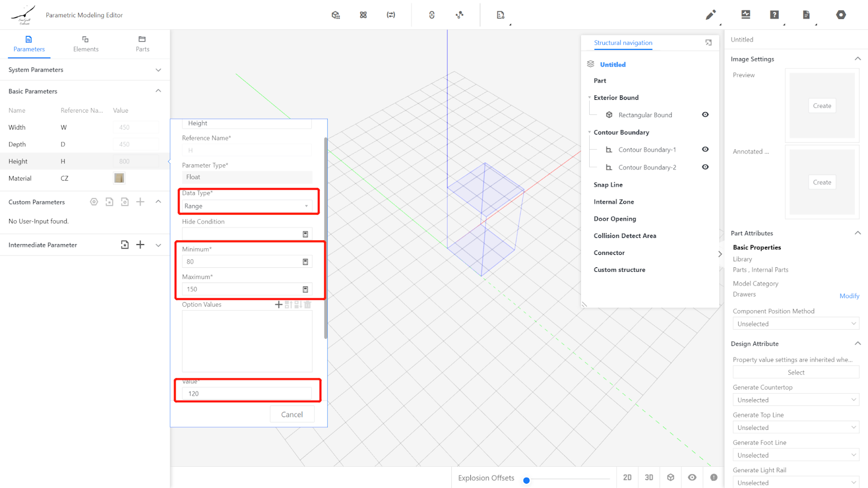
Task: Toggle visibility of Contour Boundary-2
Action: tap(705, 167)
